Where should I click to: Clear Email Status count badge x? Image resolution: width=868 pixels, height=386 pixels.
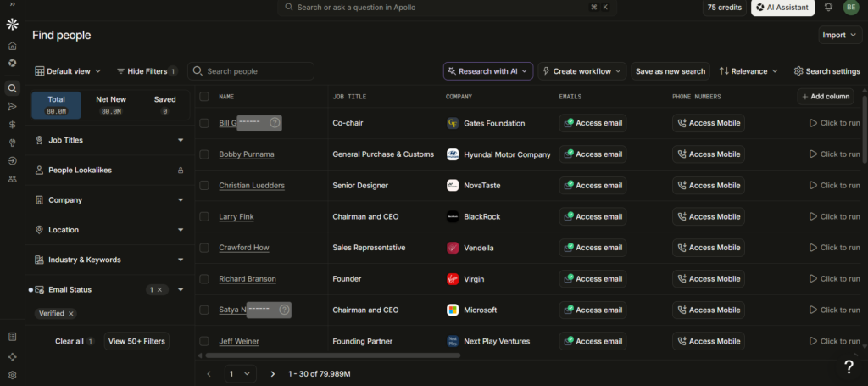pyautogui.click(x=159, y=289)
